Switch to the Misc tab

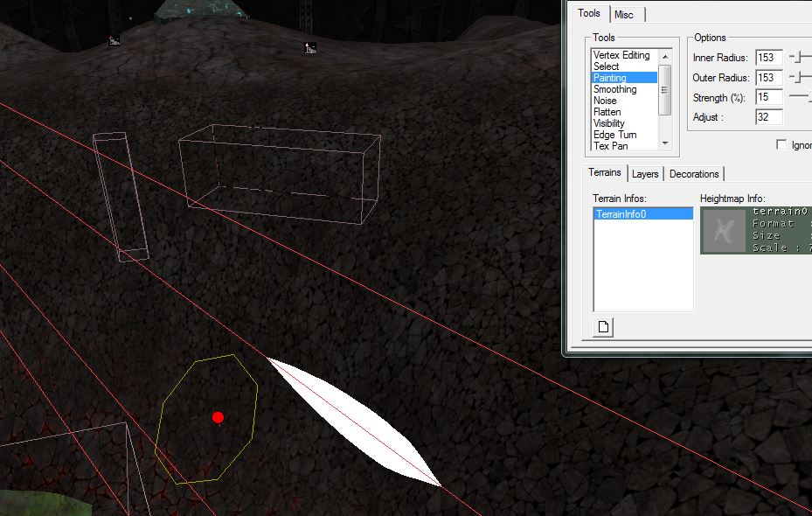pos(624,15)
